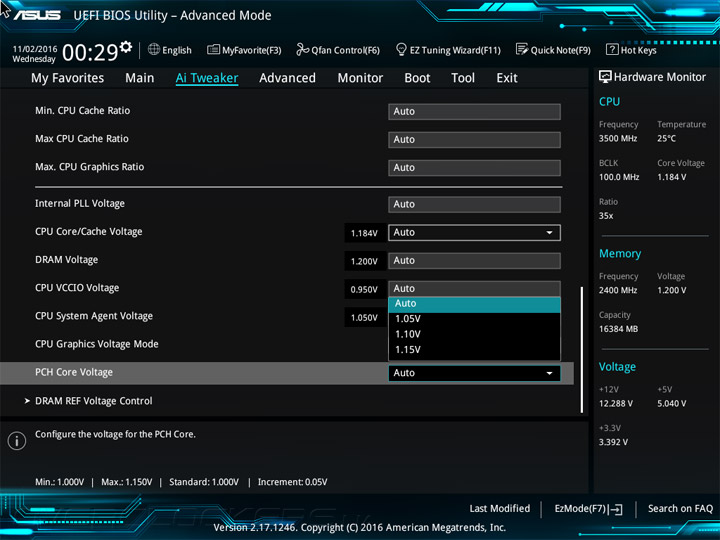Click CPU VCCIO Voltage Auto field
This screenshot has height=540, width=720.
tap(474, 289)
